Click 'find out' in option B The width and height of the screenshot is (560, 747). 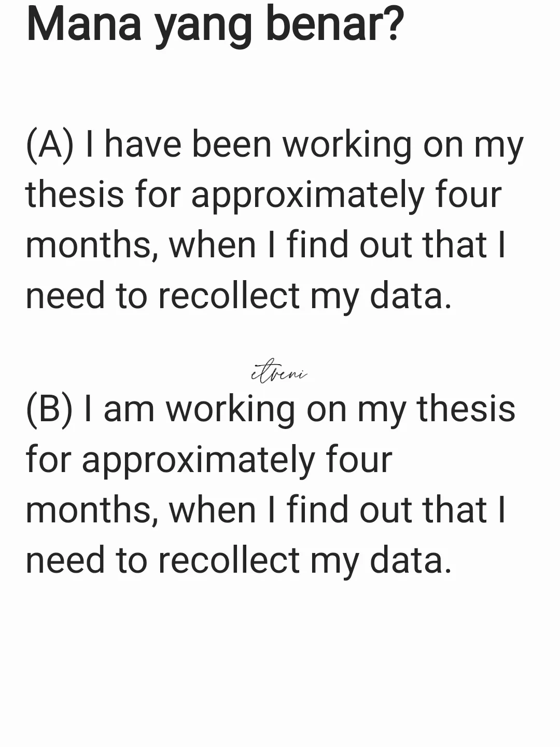(350, 509)
